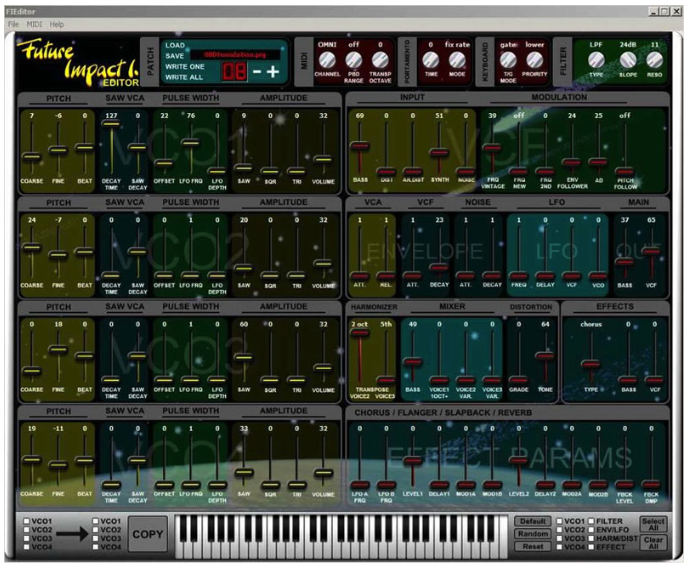The image size is (686, 566).
Task: Click LOAD in the patch panel
Action: (175, 45)
